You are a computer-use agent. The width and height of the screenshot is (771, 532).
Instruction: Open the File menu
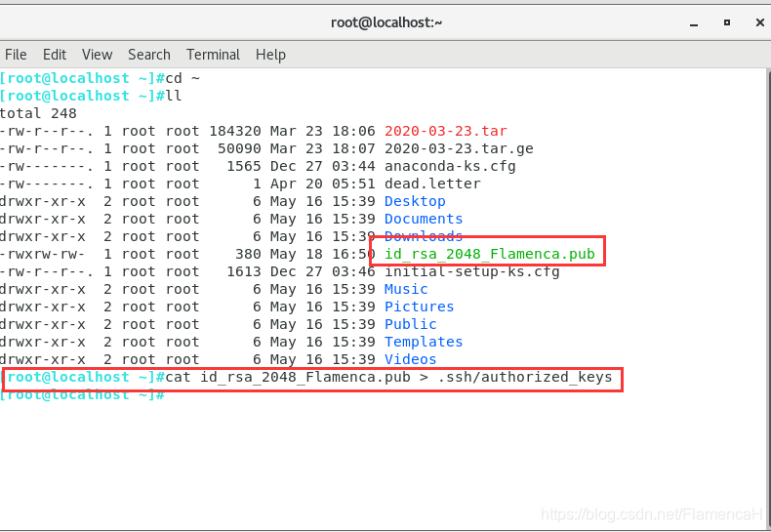click(x=16, y=55)
